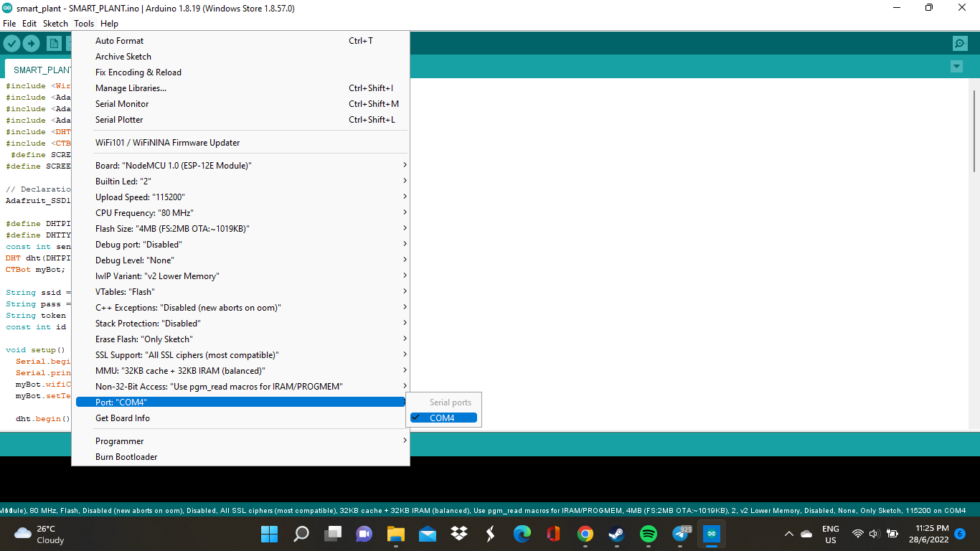
Task: Click the New sketch page icon
Action: click(x=54, y=44)
